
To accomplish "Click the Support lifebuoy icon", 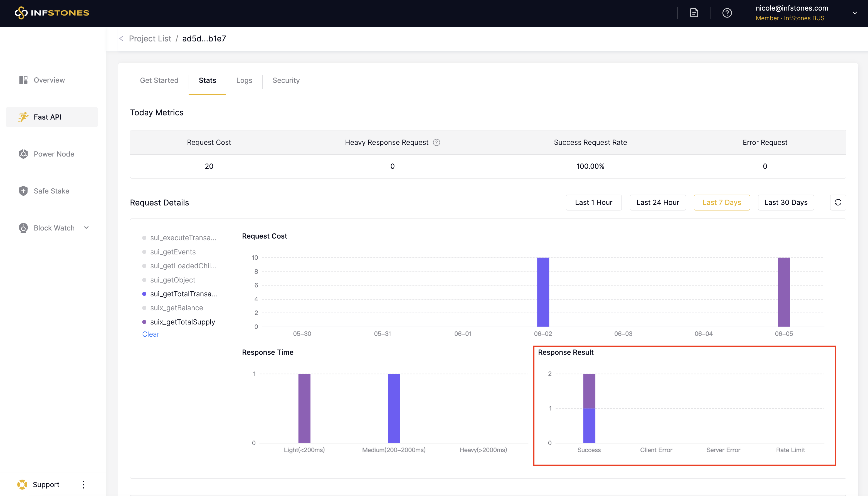I will coord(23,484).
